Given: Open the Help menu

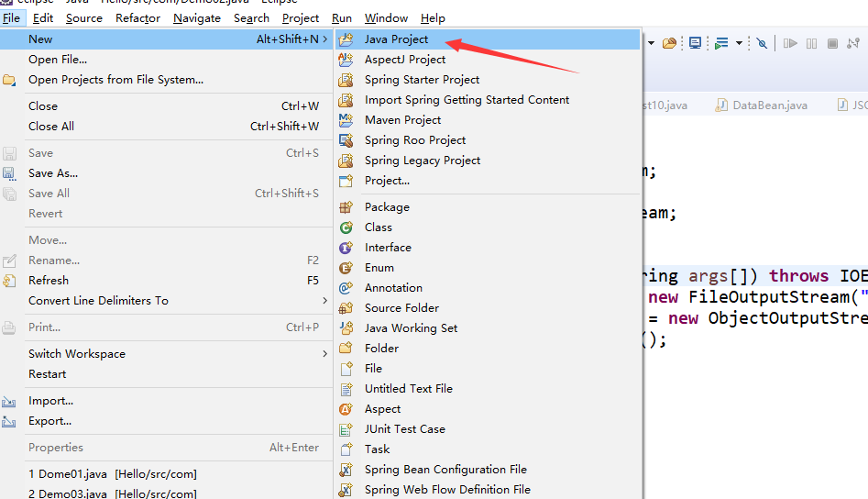Looking at the screenshot, I should [433, 18].
